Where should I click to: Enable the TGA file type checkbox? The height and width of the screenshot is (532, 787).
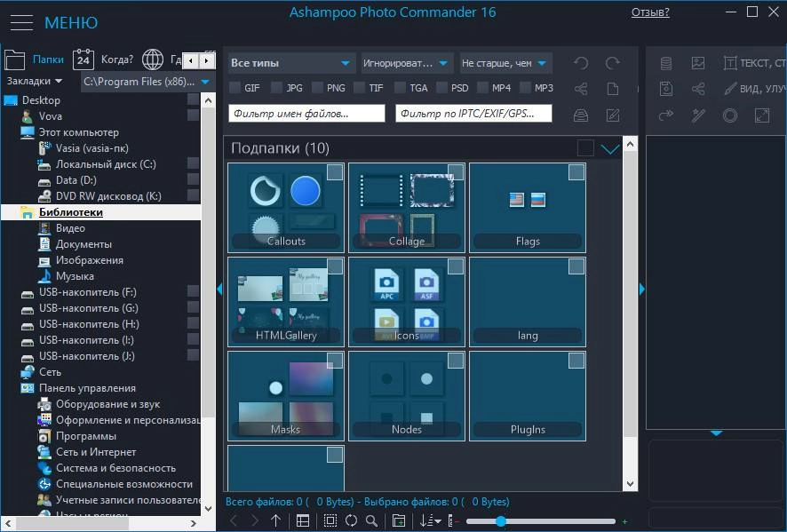pos(400,88)
